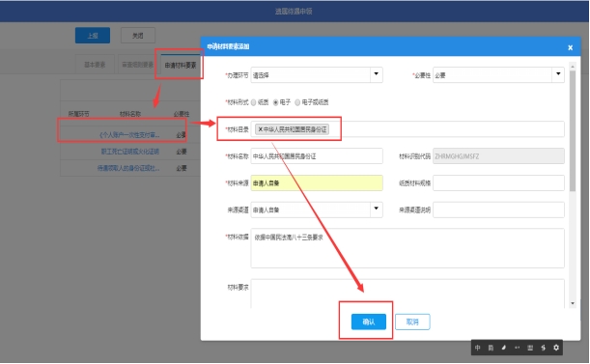Image resolution: width=590 pixels, height=364 pixels.
Task: Toggle IME half-moon full-width icon
Action: 504,348
